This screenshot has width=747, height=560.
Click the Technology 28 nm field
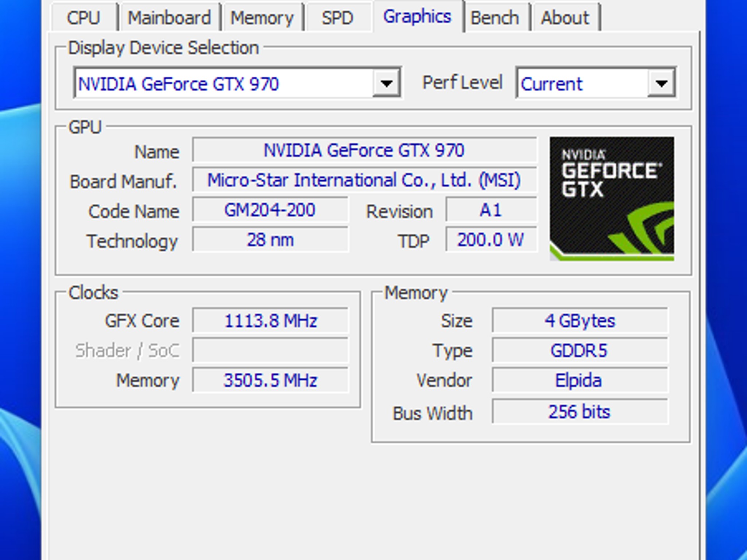pyautogui.click(x=270, y=240)
